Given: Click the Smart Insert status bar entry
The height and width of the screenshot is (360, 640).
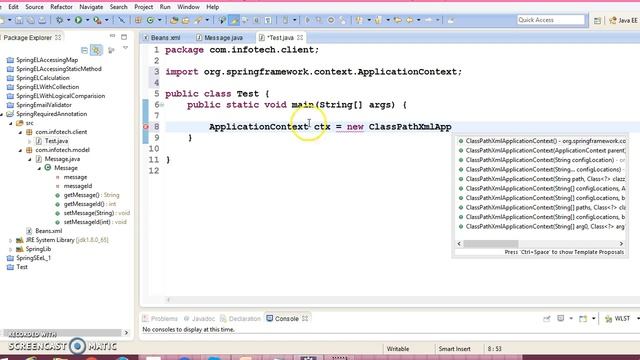Looking at the screenshot, I should point(454,349).
